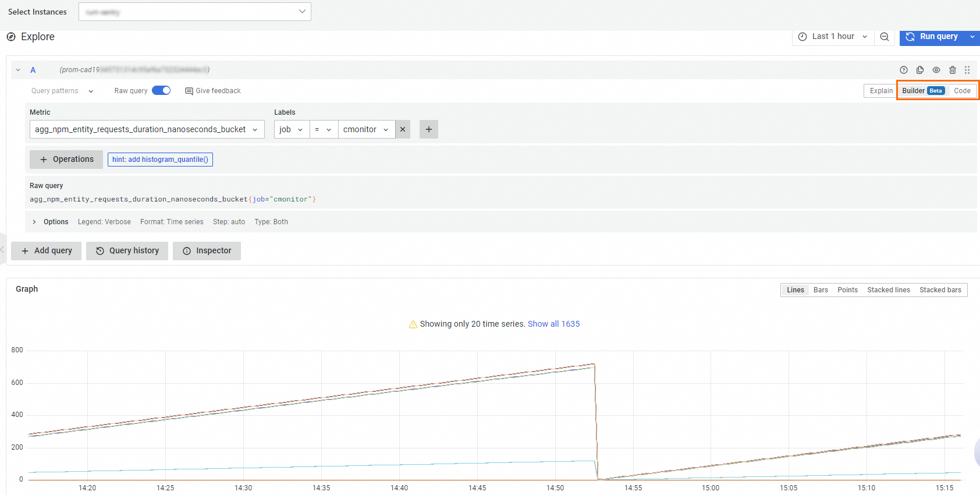The height and width of the screenshot is (495, 980).
Task: Click the data source name next to A
Action: click(x=134, y=70)
